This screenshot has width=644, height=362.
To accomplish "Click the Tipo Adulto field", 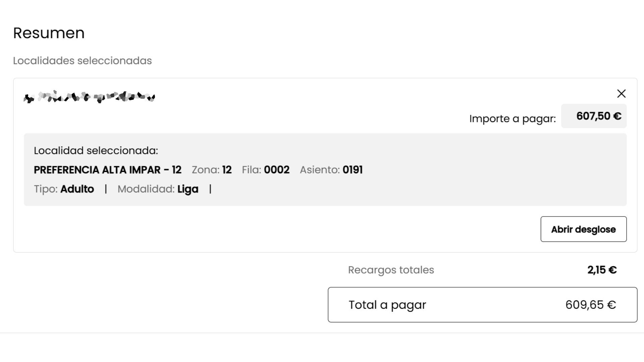I will [64, 189].
